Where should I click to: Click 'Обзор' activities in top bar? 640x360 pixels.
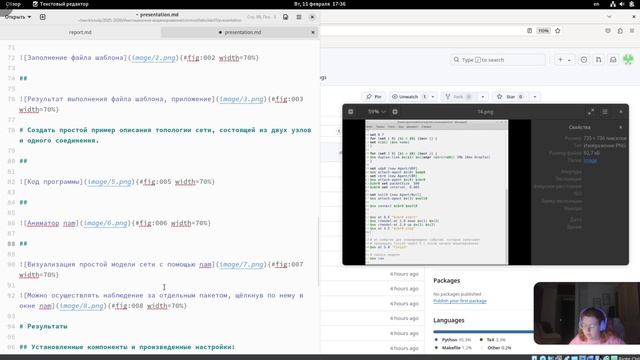[13, 4]
